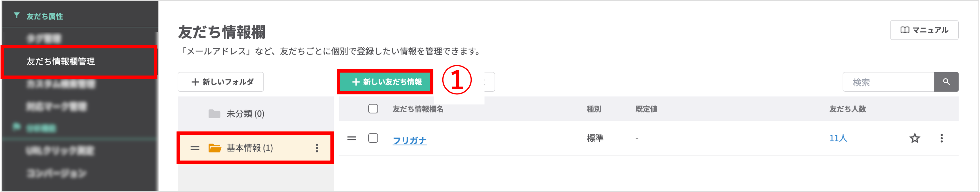
Task: Grab the drag handle of 基本情報 folder
Action: pyautogui.click(x=195, y=148)
